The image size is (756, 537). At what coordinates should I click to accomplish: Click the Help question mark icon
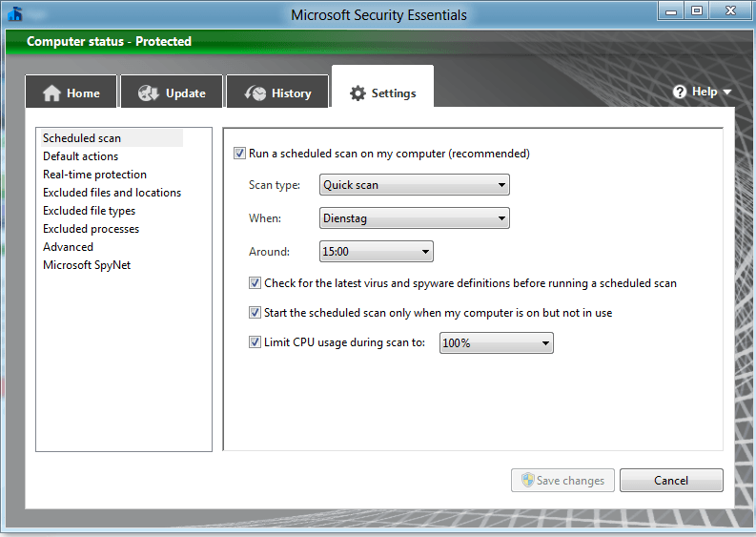coord(680,92)
